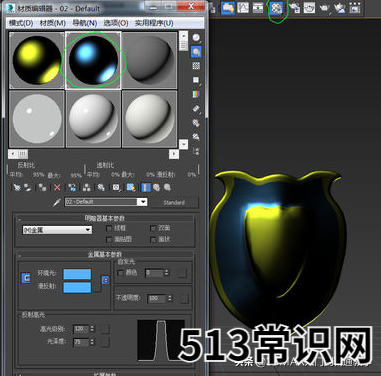Image resolution: width=381 pixels, height=376 pixels.
Task: Click the eyedropper pick-material-from-object icon
Action: point(56,202)
